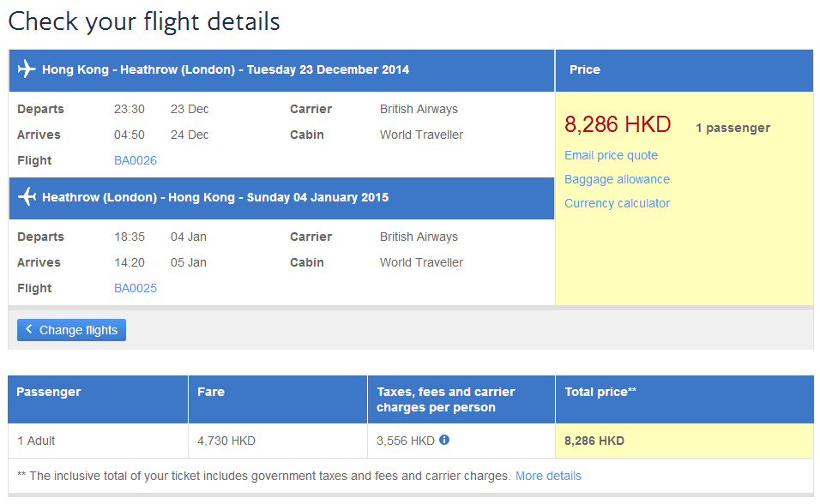Image resolution: width=820 pixels, height=504 pixels.
Task: Click the red 8,286 HKD price
Action: pos(617,124)
